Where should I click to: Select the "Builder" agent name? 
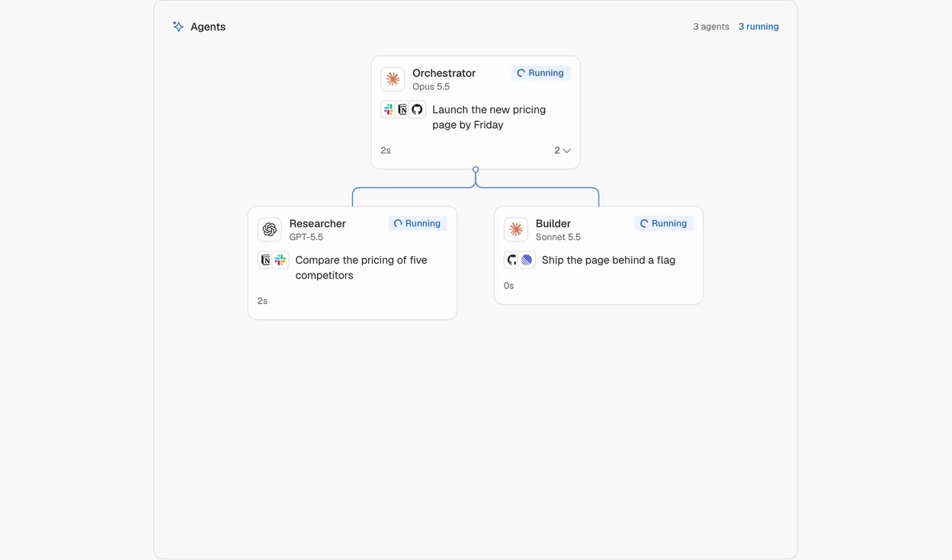pos(553,223)
